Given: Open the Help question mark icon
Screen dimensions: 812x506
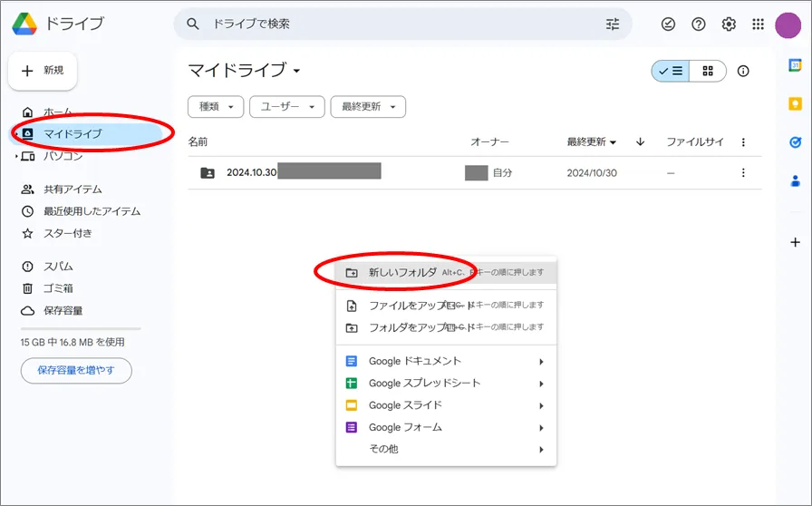Looking at the screenshot, I should tap(698, 24).
